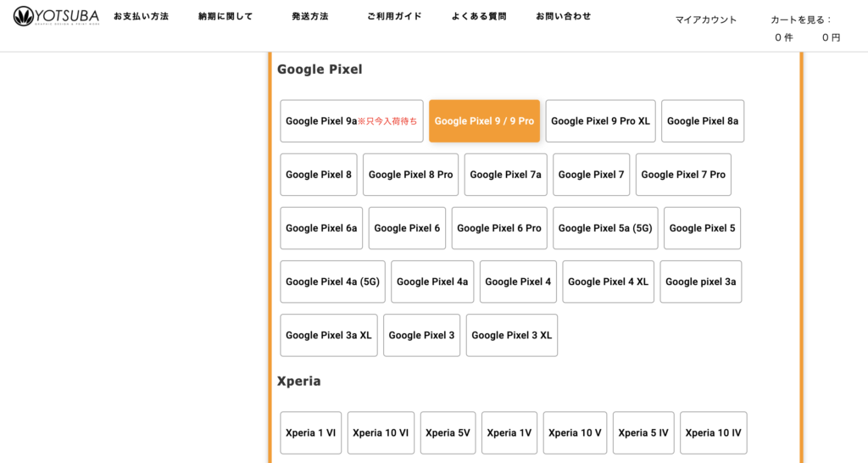
Task: Pick the Google Pixel 4a button
Action: point(432,282)
